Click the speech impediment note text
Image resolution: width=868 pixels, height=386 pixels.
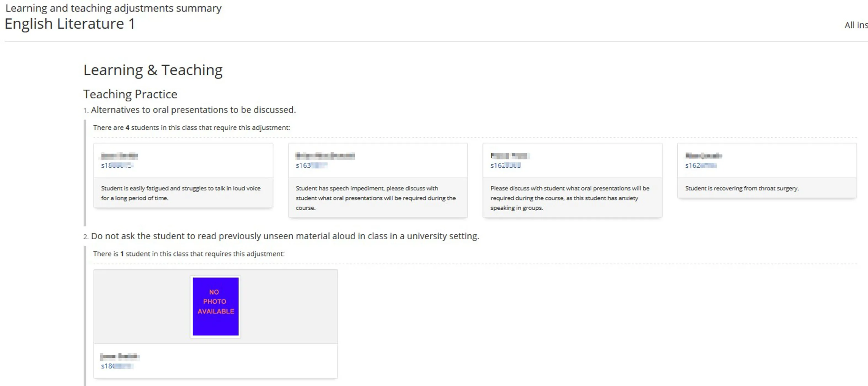tap(375, 198)
